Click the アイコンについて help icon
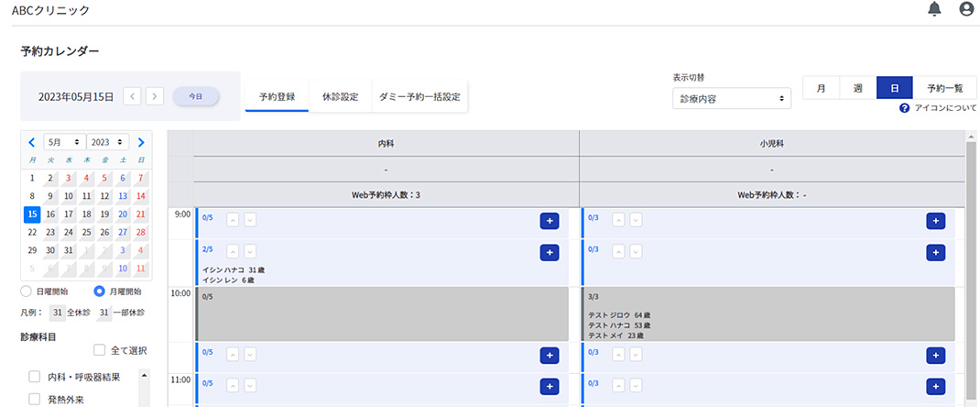Screen dimensions: 980x407 904,108
